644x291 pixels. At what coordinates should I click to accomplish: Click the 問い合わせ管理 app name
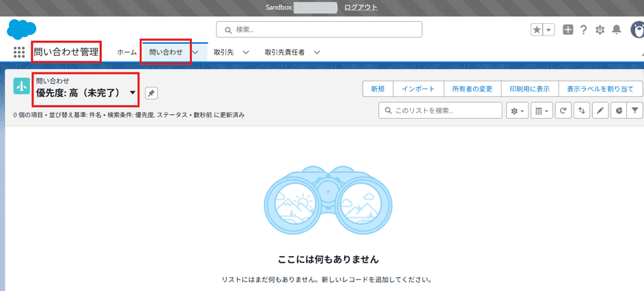66,52
